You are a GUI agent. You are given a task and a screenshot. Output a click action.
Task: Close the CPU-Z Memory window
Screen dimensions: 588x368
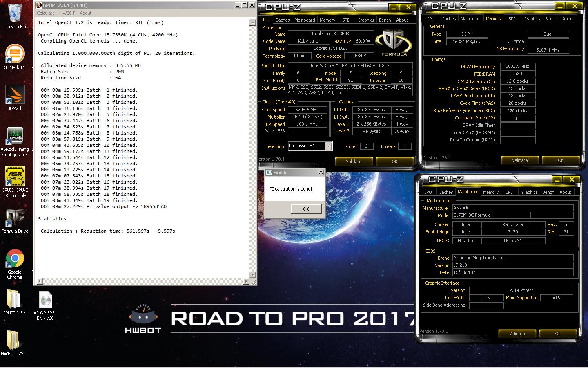[x=575, y=6]
